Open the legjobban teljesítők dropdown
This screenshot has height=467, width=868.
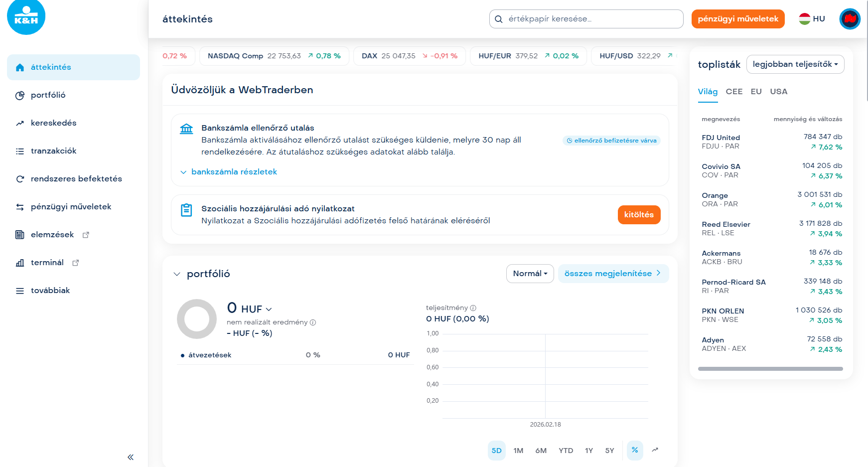click(x=795, y=64)
